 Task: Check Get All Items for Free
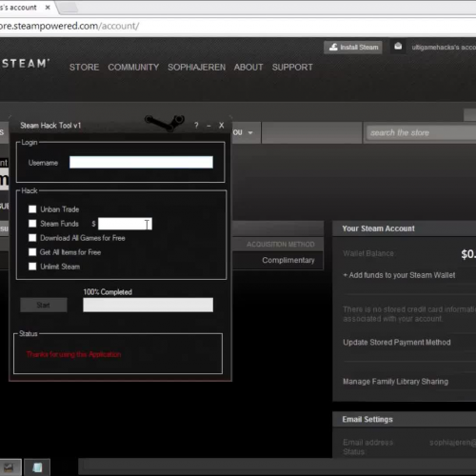[x=32, y=252]
